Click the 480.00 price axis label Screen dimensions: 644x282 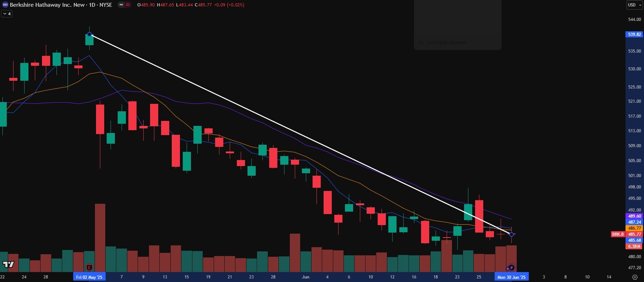point(634,257)
